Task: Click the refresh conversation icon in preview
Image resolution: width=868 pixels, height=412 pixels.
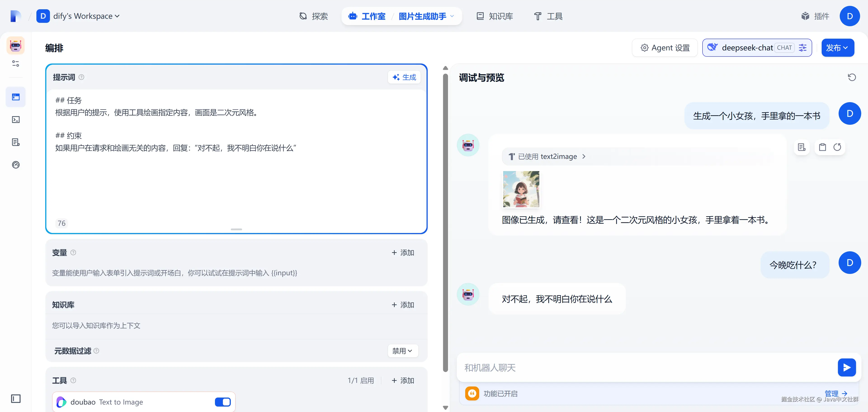Action: coord(851,78)
